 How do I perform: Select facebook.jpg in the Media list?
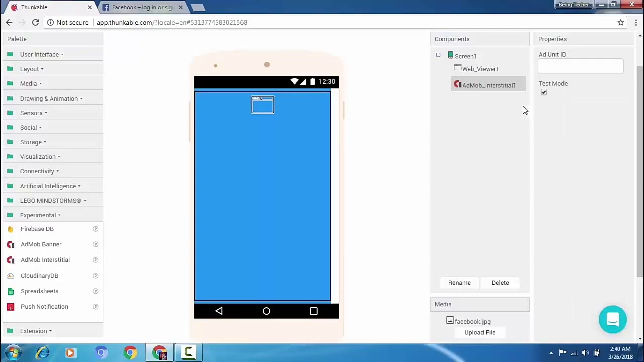472,322
